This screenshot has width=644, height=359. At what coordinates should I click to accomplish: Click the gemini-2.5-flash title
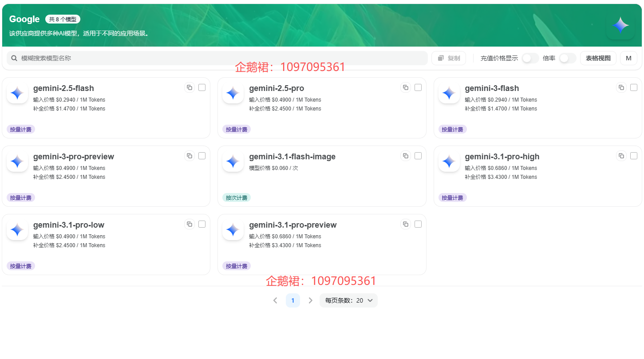63,88
